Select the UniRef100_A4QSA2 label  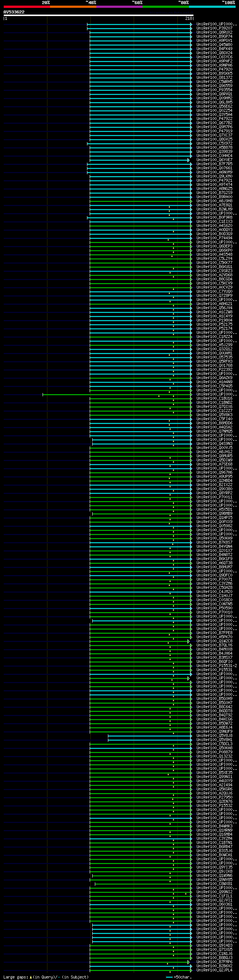coord(214,427)
